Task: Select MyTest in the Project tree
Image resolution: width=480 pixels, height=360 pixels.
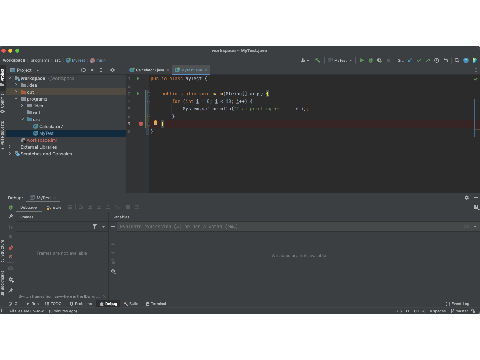Action: [46, 133]
